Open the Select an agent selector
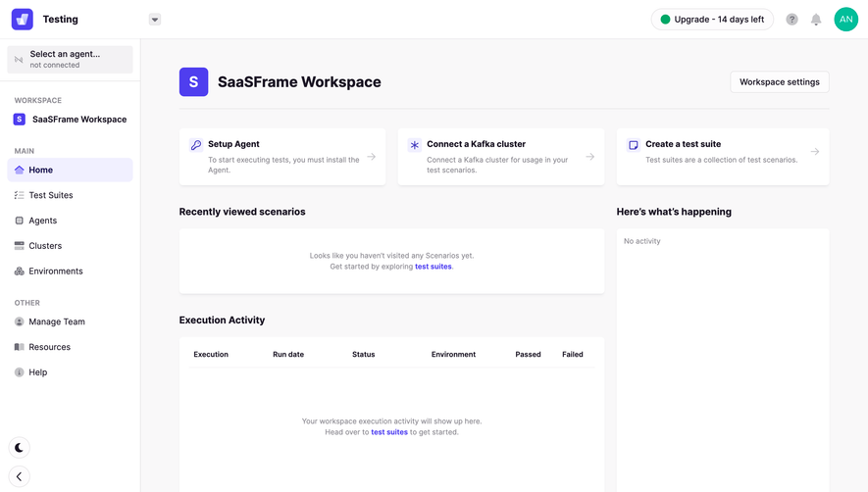868x492 pixels. (70, 59)
